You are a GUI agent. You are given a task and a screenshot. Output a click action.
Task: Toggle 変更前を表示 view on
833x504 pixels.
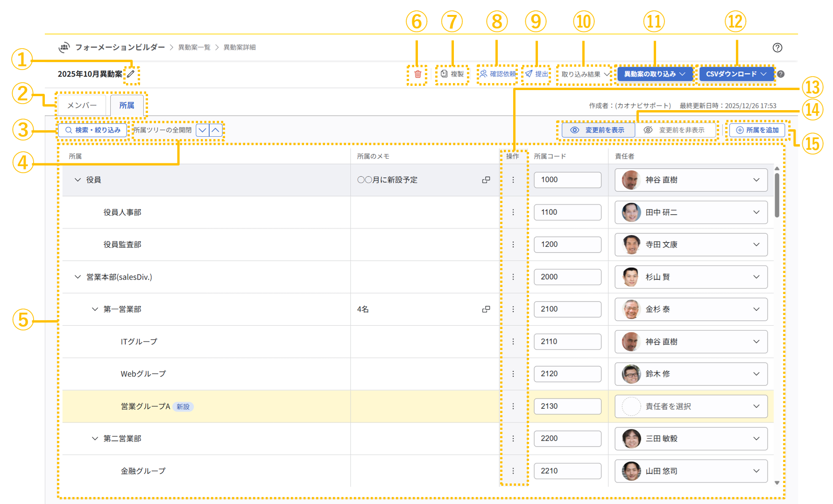coord(598,130)
